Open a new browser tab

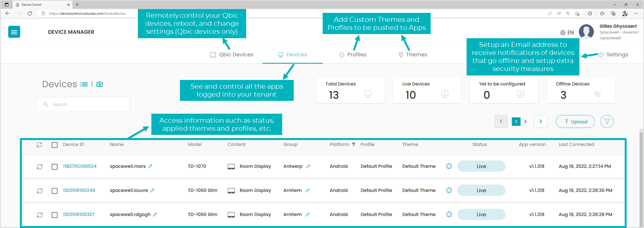point(77,4)
